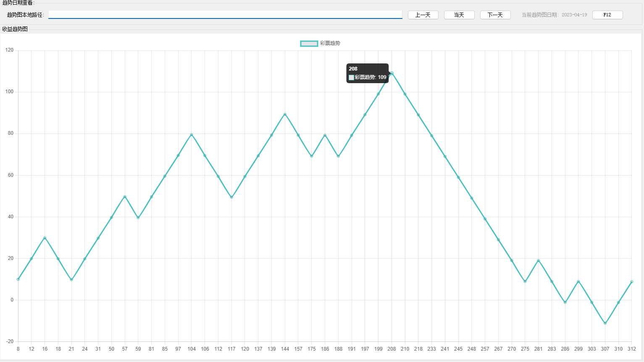Select the peak data point at 208
This screenshot has height=362, width=644.
[x=392, y=73]
